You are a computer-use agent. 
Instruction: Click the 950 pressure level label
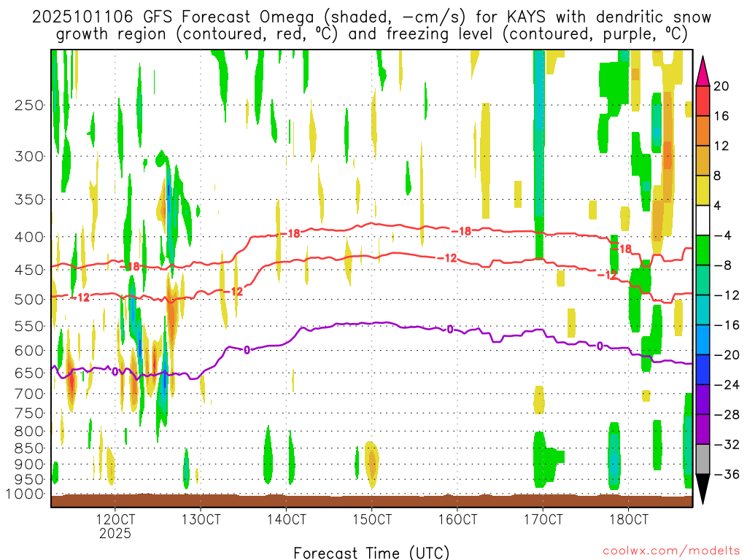(29, 480)
